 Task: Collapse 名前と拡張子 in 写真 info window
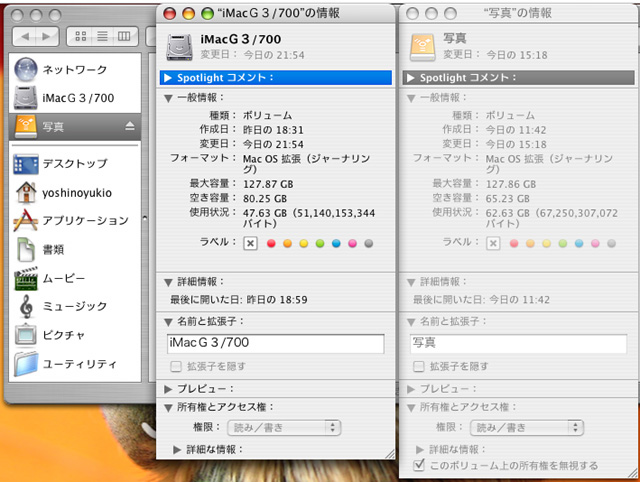411,322
